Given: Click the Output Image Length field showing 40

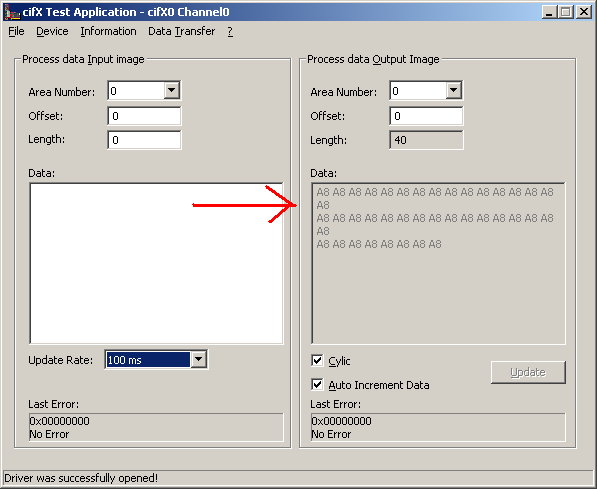Looking at the screenshot, I should click(426, 140).
